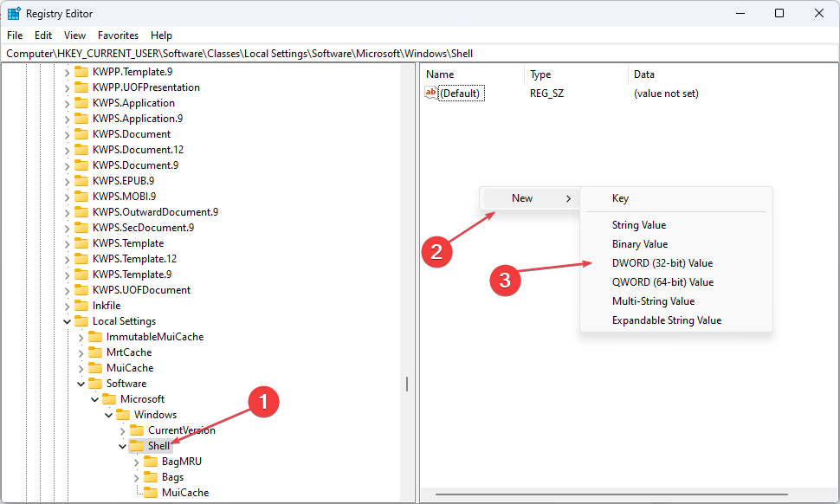Collapse the Microsoft key
Image resolution: width=840 pixels, height=504 pixels.
point(94,399)
